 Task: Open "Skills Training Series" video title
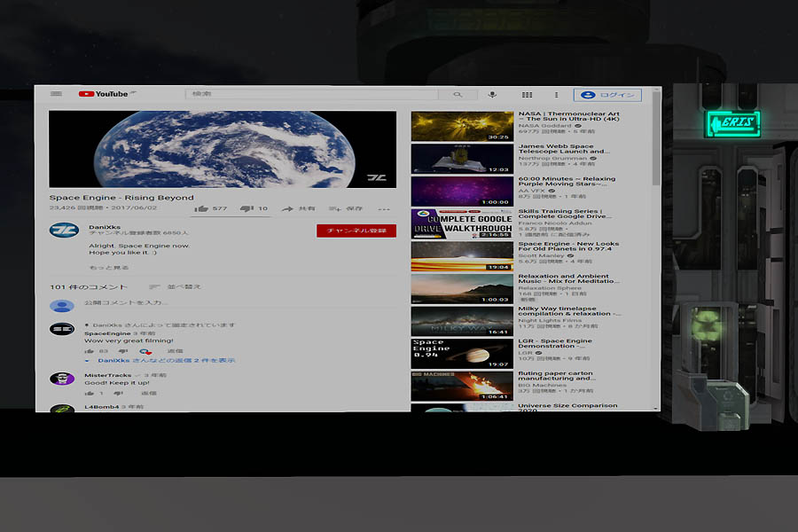tap(565, 214)
